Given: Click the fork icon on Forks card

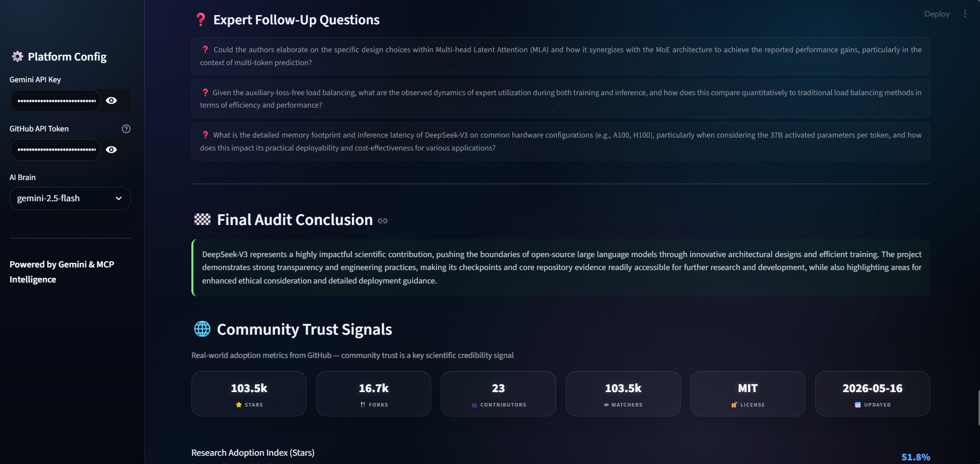Looking at the screenshot, I should click(363, 405).
